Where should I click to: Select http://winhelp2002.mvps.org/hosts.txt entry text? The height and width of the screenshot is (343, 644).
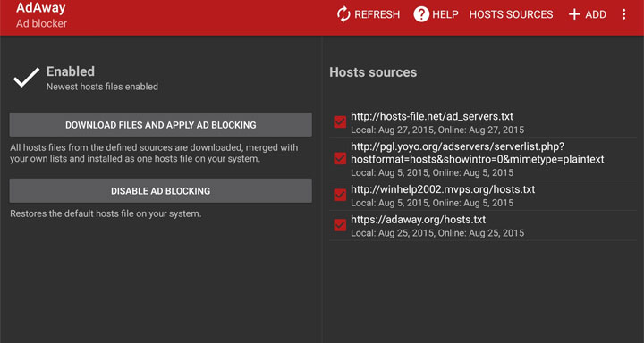443,189
